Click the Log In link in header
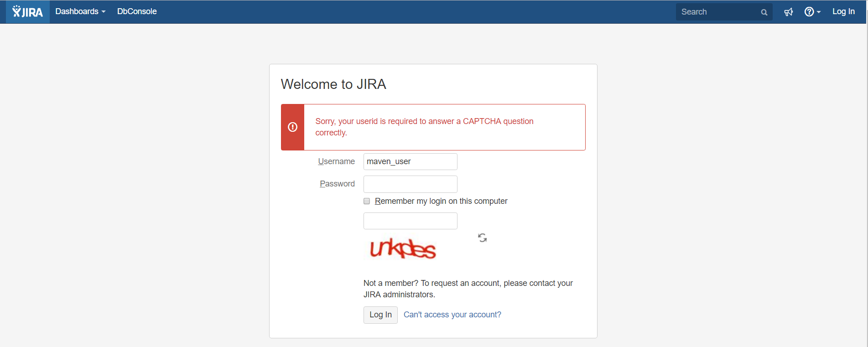This screenshot has height=347, width=868. [x=843, y=11]
